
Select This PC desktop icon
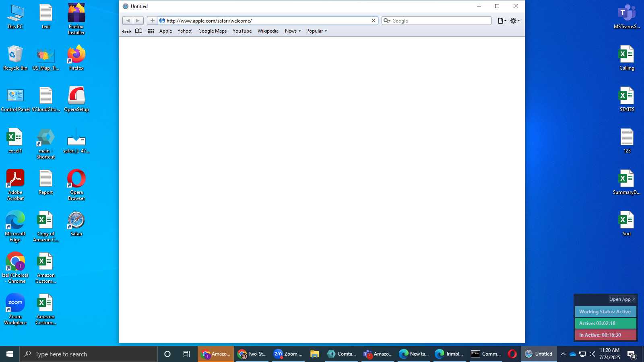(15, 17)
